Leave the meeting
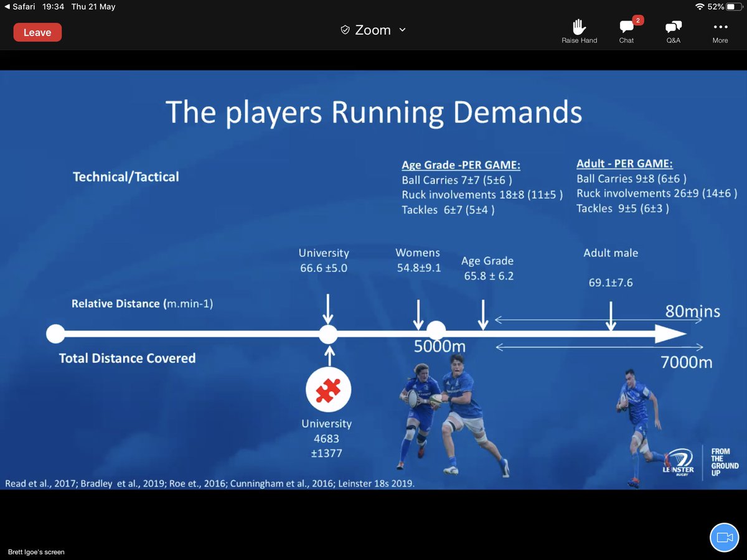Screen dimensions: 747x560 tap(37, 32)
